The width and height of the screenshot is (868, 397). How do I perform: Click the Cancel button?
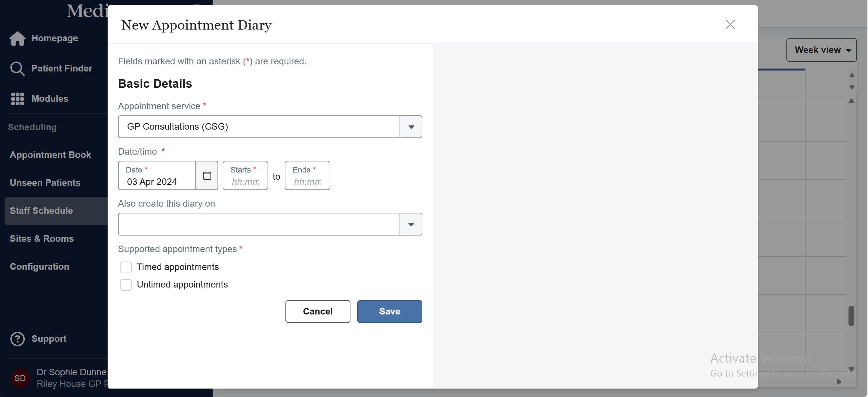(317, 312)
